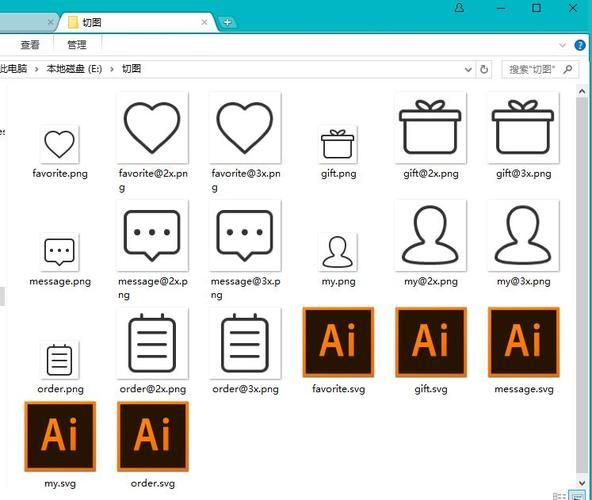Click the search magnifier icon
592x500 pixels.
(568, 69)
